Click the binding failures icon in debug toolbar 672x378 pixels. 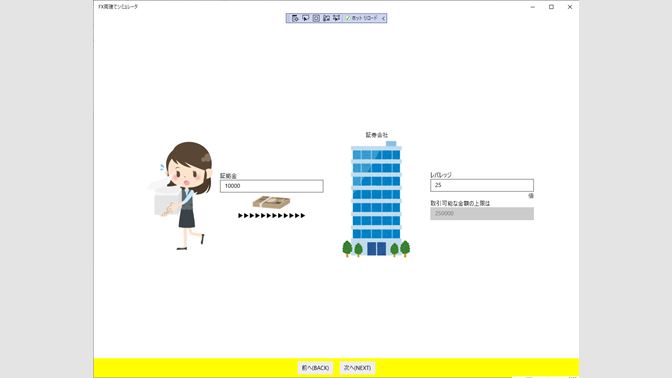pyautogui.click(x=336, y=18)
